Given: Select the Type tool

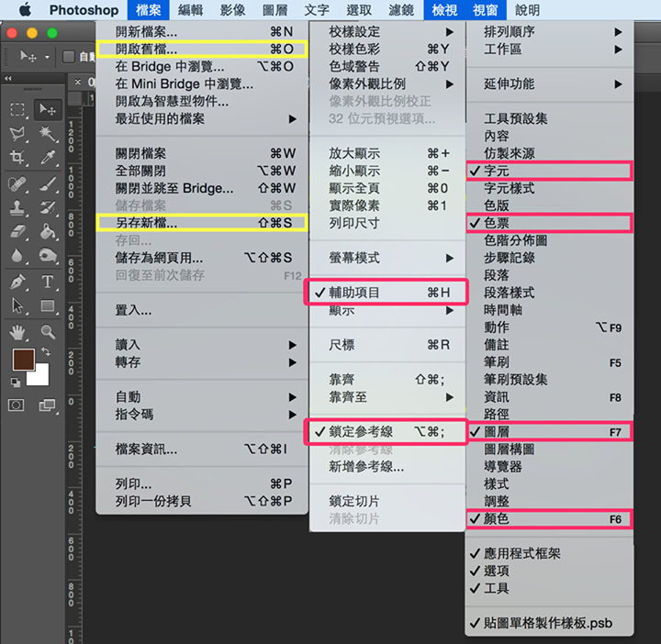Looking at the screenshot, I should (48, 282).
